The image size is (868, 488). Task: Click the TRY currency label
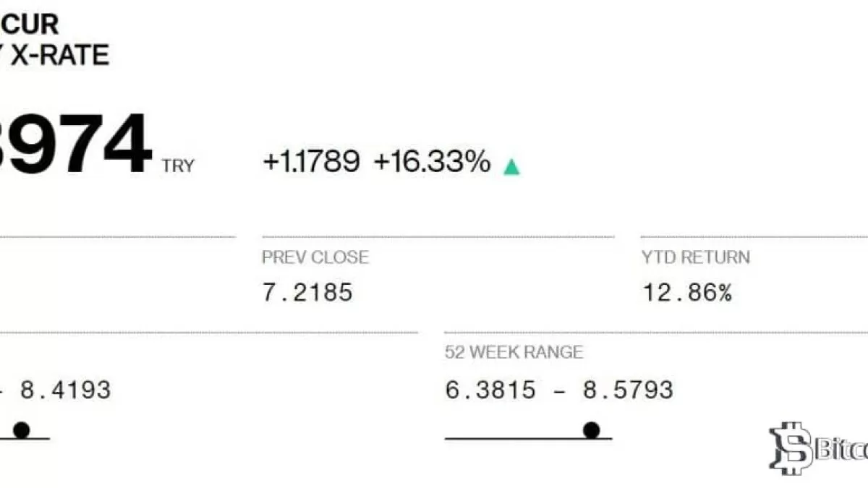177,166
